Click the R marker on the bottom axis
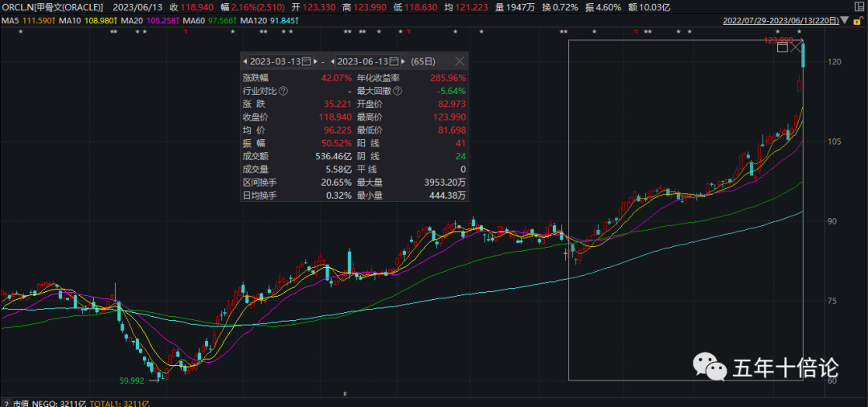The width and height of the screenshot is (868, 407). [x=345, y=394]
